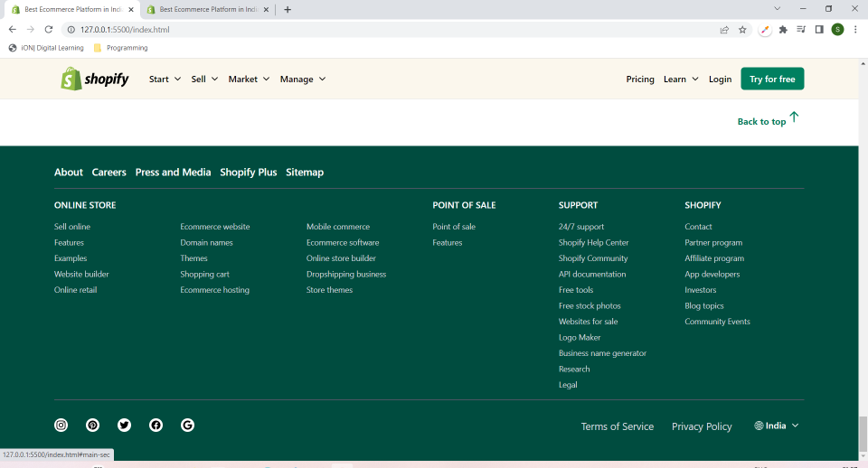Open Business name generator link
The width and height of the screenshot is (868, 468).
click(x=602, y=353)
